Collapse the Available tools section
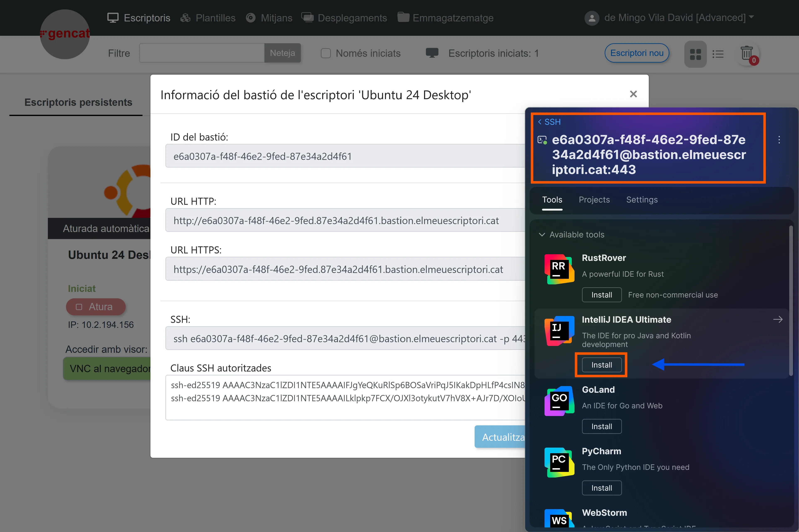 542,235
